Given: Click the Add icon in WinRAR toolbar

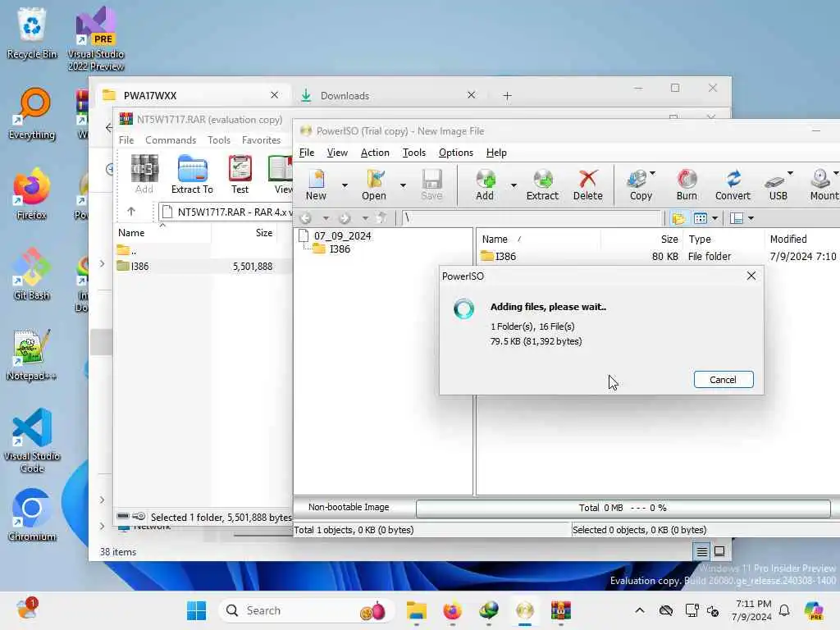Looking at the screenshot, I should pos(144,174).
